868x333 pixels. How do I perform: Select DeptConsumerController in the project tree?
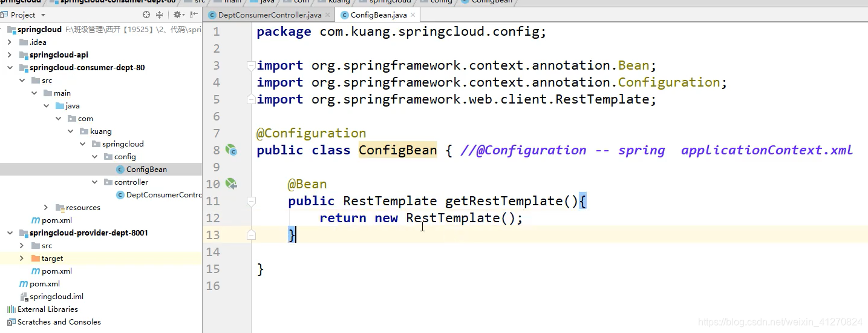pyautogui.click(x=164, y=195)
